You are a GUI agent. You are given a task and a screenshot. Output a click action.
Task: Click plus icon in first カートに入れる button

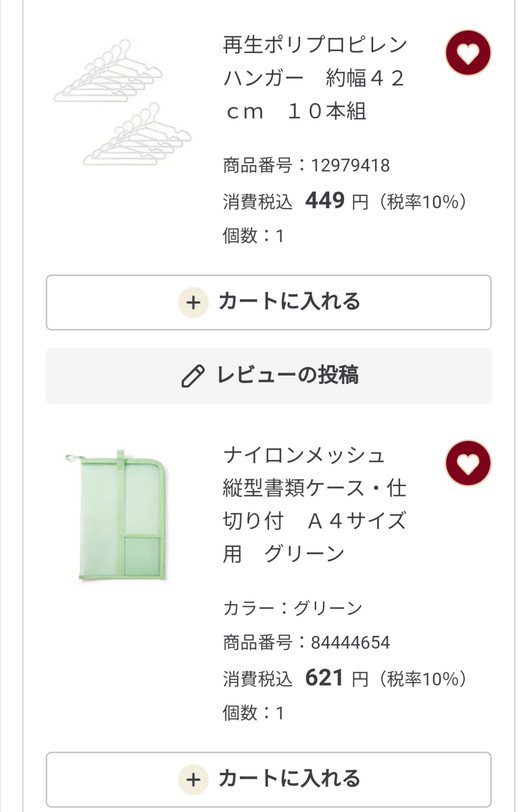point(193,302)
